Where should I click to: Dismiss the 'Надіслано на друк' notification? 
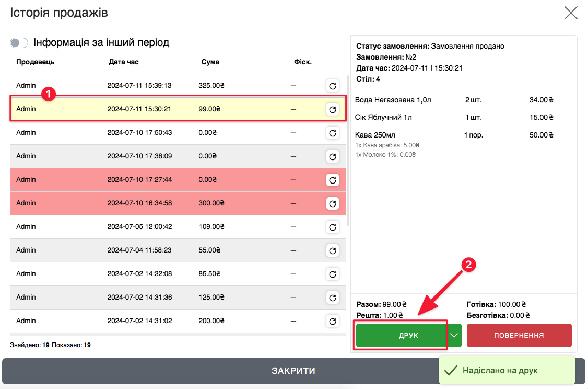pyautogui.click(x=507, y=371)
